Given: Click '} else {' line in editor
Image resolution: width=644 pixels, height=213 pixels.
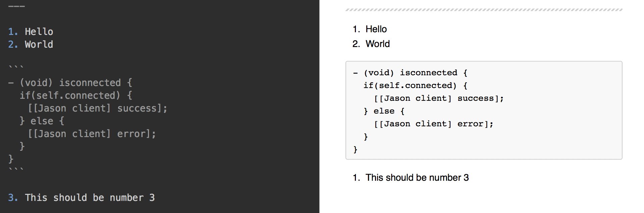Looking at the screenshot, I should 42,121.
